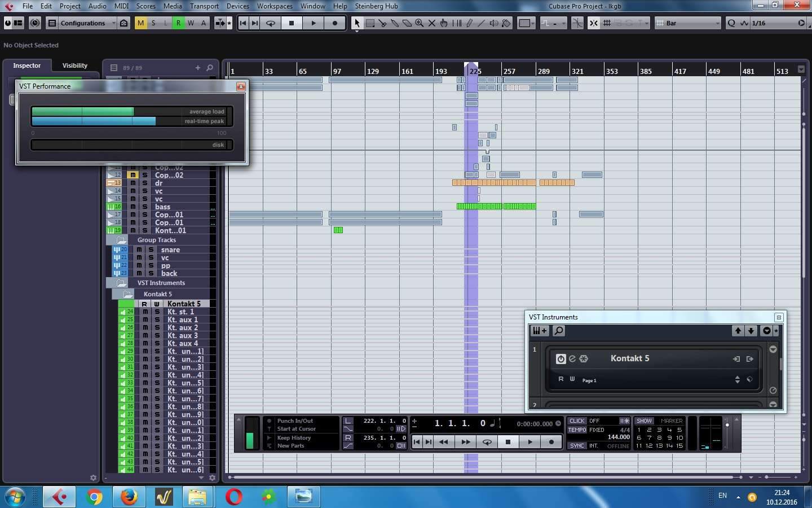
Task: Toggle the metronome CLICK button
Action: [577, 421]
